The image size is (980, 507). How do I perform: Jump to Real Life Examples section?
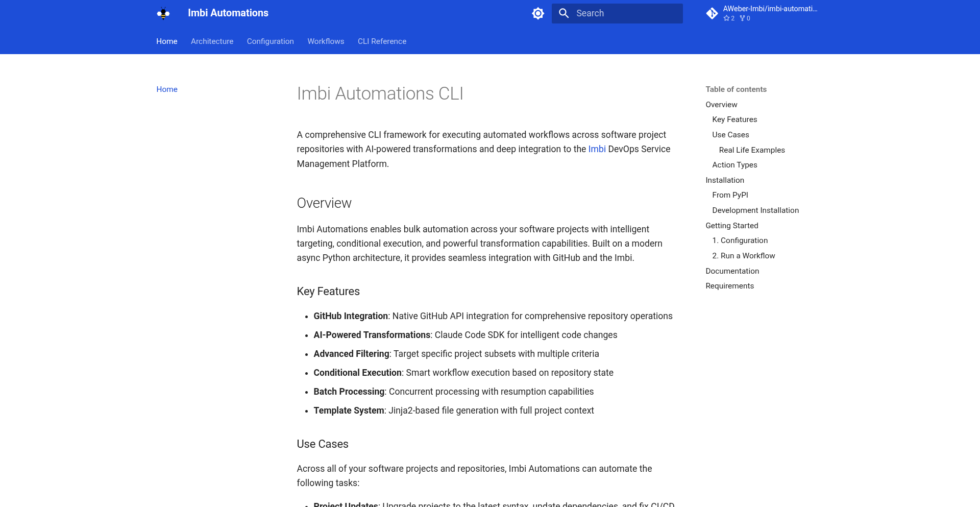tap(751, 150)
